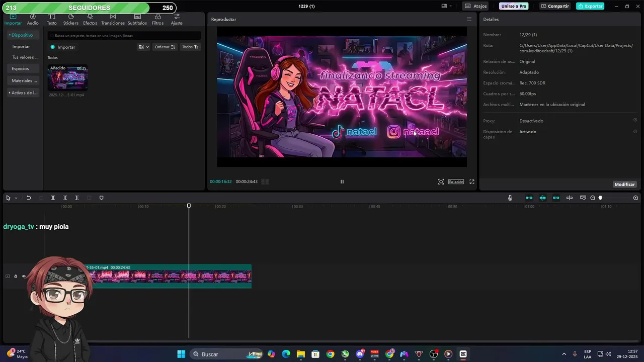Click the Relación aspect ratio button
The width and height of the screenshot is (644, 362).
(456, 182)
